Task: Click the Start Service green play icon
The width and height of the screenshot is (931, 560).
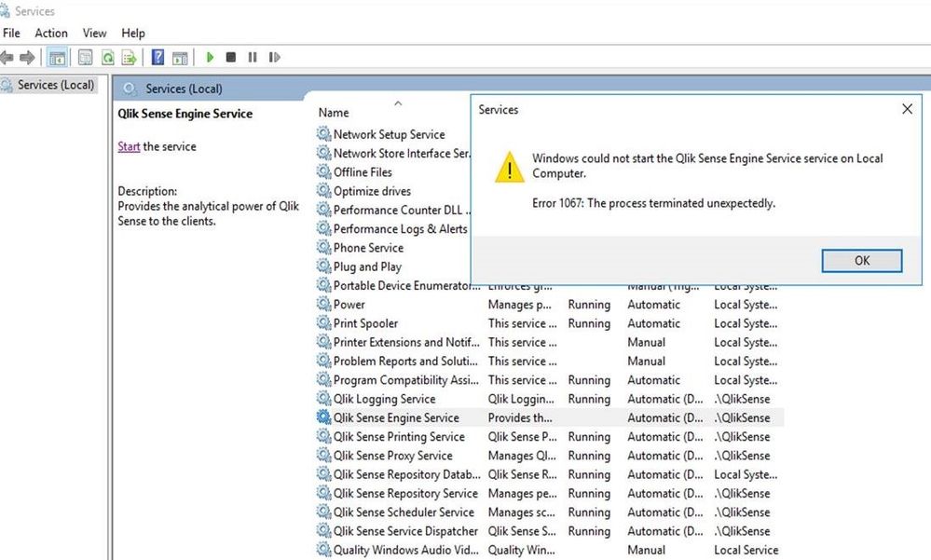Action: point(210,57)
